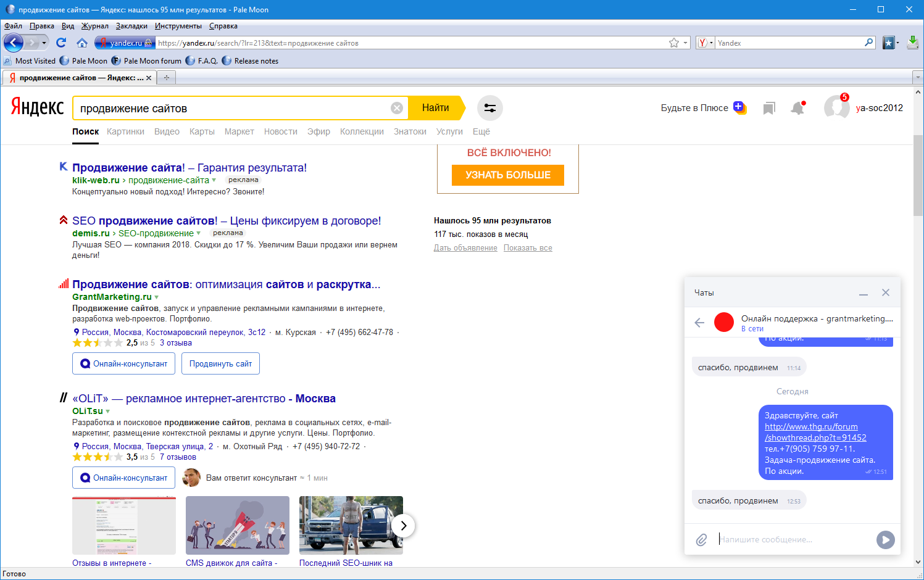Open GrantMarketing 3 отзыва reviews link
This screenshot has width=924, height=580.
click(176, 343)
